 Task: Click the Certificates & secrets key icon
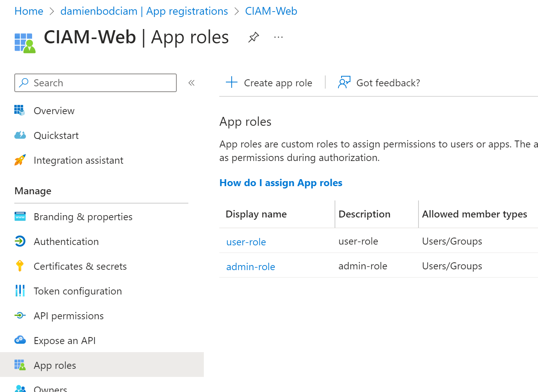click(x=20, y=266)
